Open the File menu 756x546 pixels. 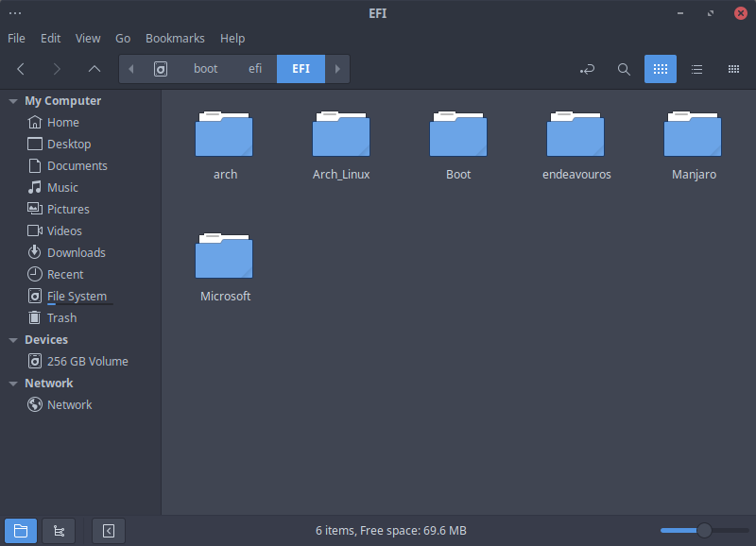coord(16,38)
